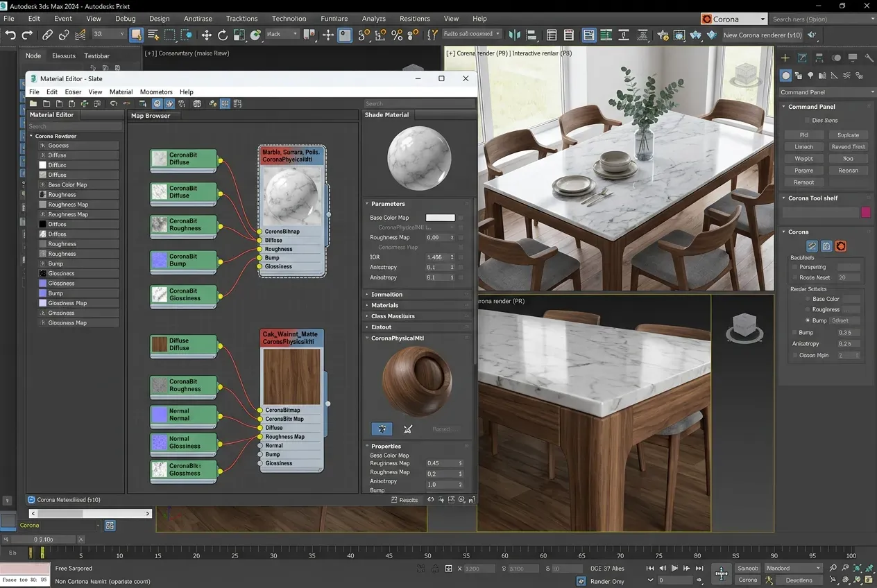Open the Material menu in the Slate editor
The height and width of the screenshot is (588, 877).
coord(121,92)
